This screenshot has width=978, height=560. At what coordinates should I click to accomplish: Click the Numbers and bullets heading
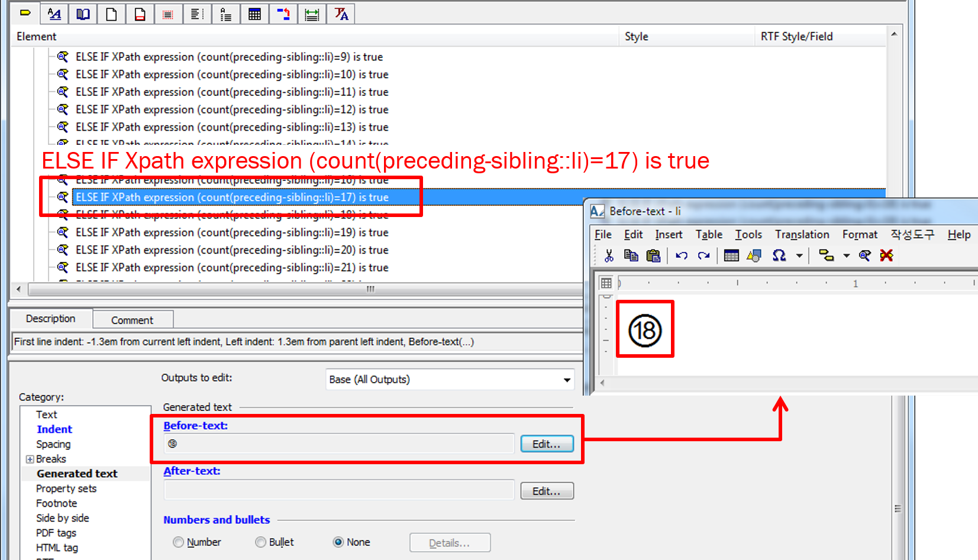[217, 520]
